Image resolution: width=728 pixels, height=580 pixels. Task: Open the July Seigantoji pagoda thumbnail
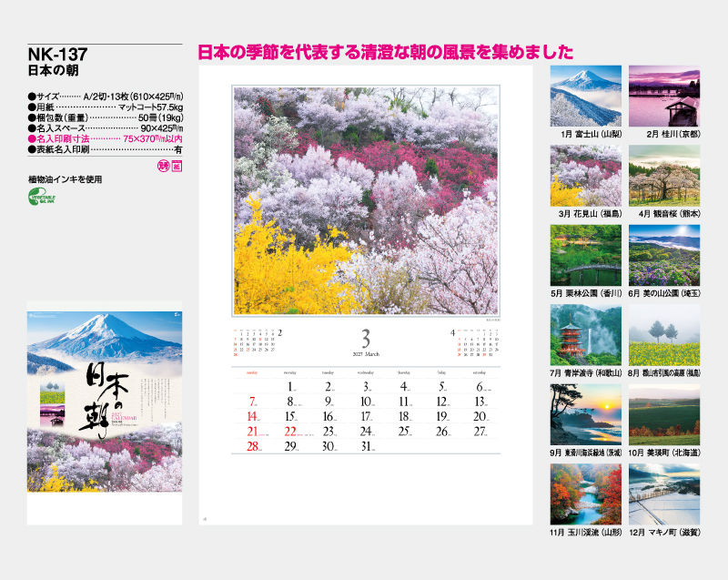pos(585,335)
